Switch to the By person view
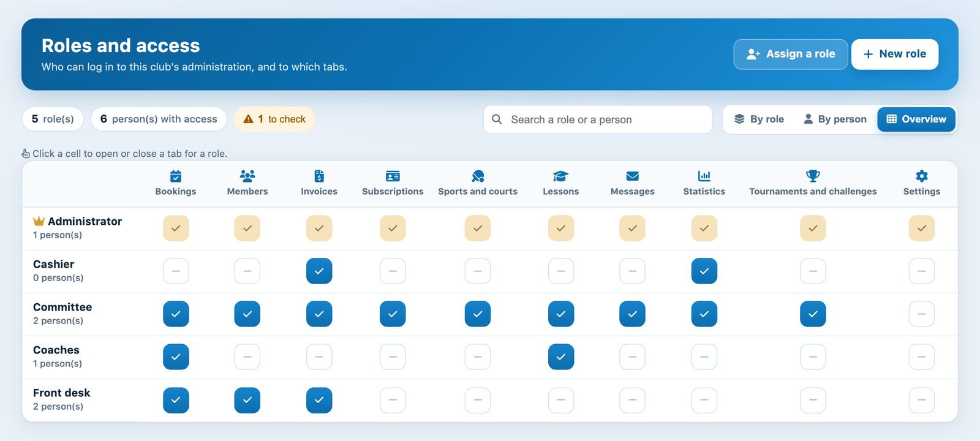Image resolution: width=980 pixels, height=441 pixels. (835, 119)
